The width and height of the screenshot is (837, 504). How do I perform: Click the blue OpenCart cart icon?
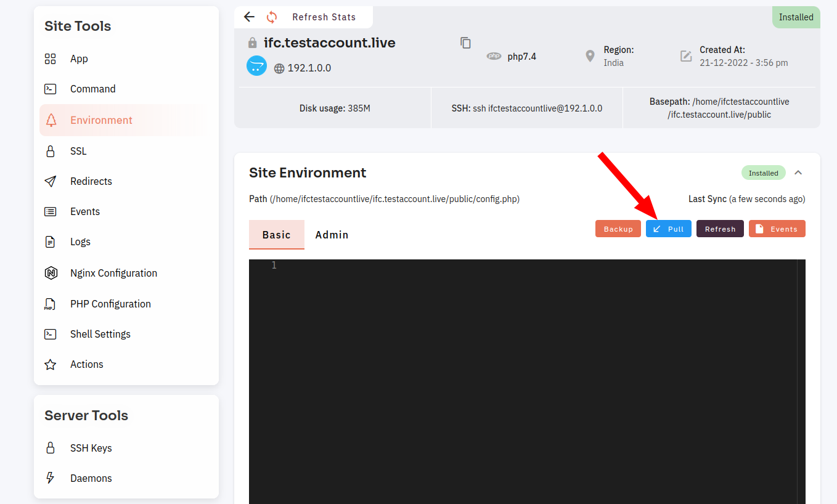click(x=256, y=65)
